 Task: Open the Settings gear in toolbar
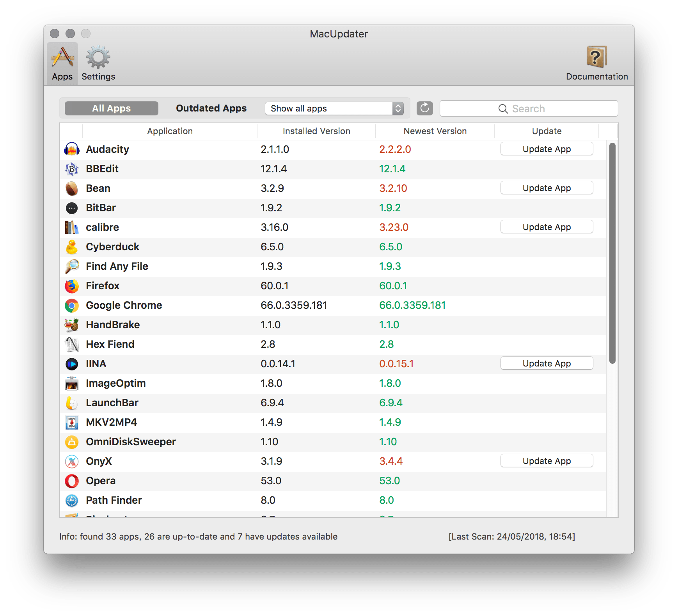[x=98, y=64]
